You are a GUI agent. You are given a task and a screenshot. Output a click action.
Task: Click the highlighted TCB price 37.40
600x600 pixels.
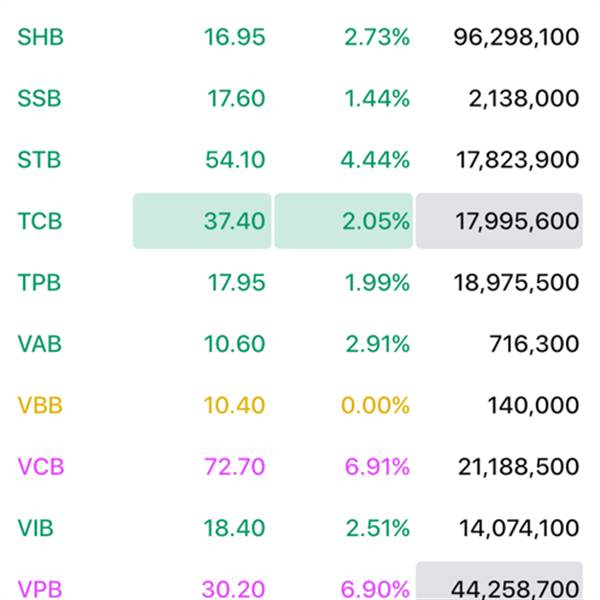point(203,221)
